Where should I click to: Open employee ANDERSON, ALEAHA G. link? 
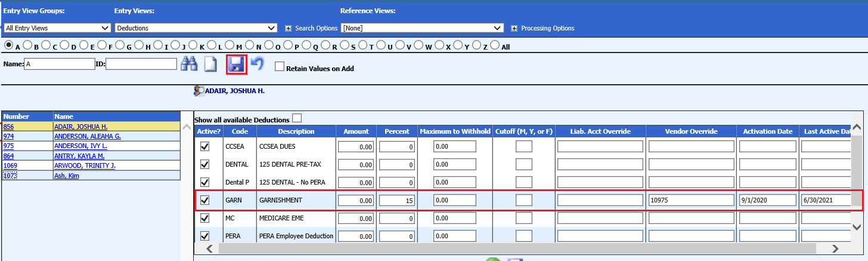point(88,136)
